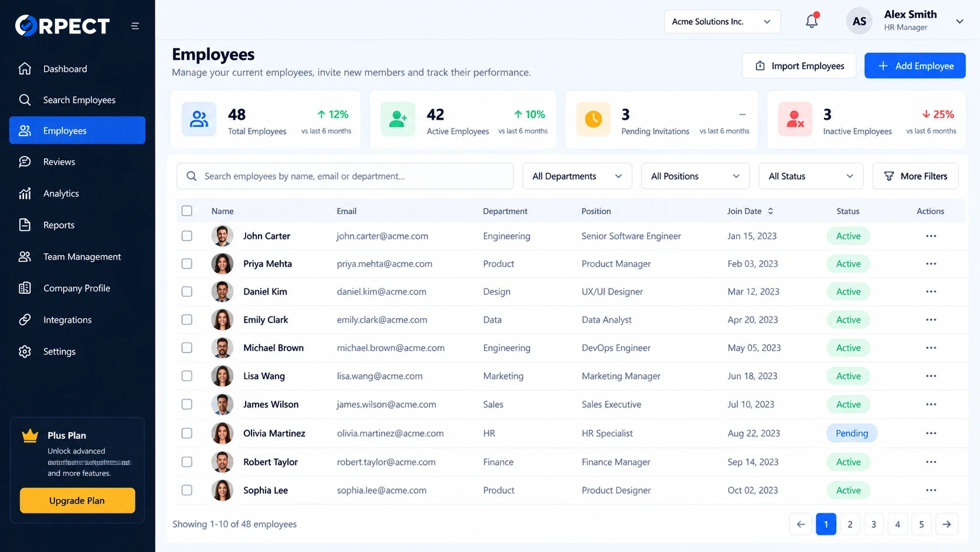Screen dimensions: 980x552
Task: Open Team Management in the sidebar
Action: (77, 257)
